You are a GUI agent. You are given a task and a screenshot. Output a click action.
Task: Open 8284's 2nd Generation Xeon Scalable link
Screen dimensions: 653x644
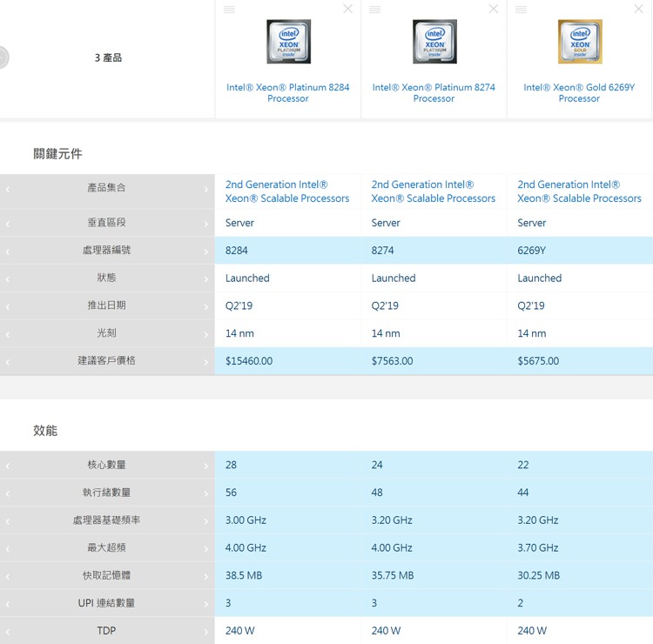click(x=287, y=191)
